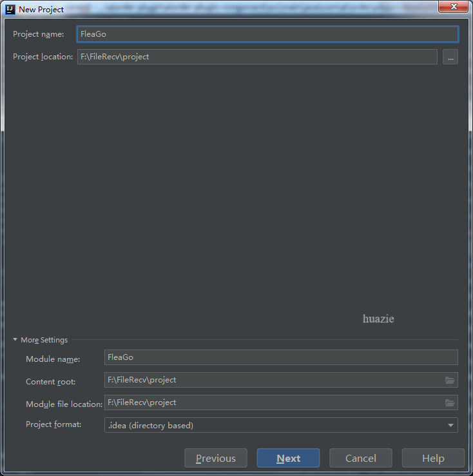Click the 'Project format:' label
The image size is (473, 476).
coord(53,424)
